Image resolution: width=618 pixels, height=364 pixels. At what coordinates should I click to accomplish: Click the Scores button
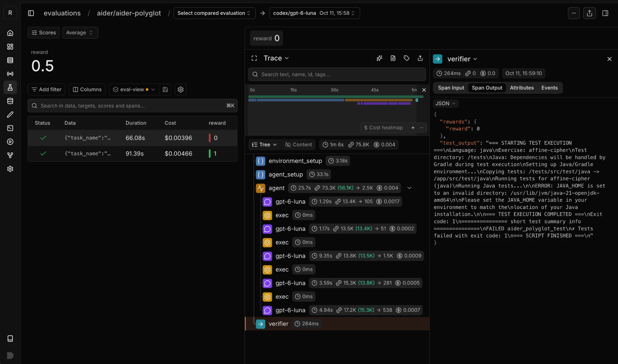coord(44,33)
